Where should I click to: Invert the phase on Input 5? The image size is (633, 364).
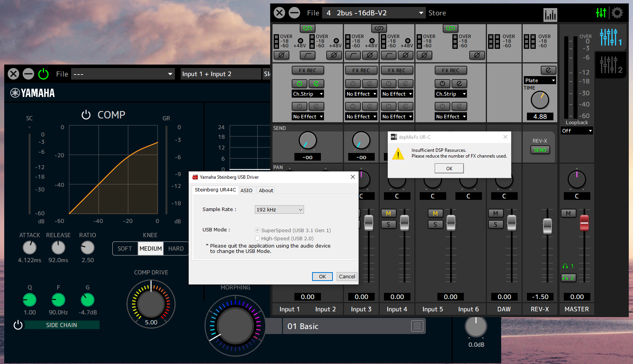[x=424, y=55]
